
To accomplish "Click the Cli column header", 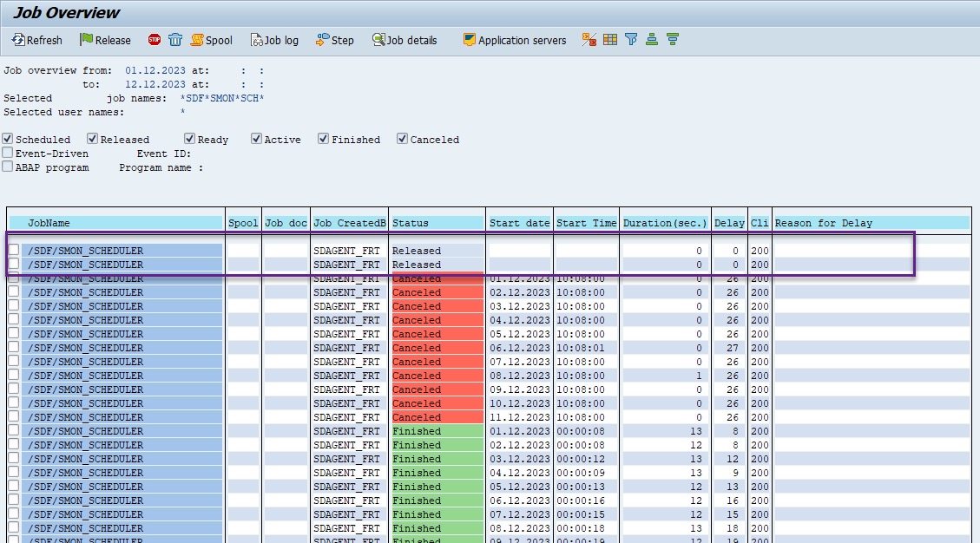I will [x=760, y=223].
